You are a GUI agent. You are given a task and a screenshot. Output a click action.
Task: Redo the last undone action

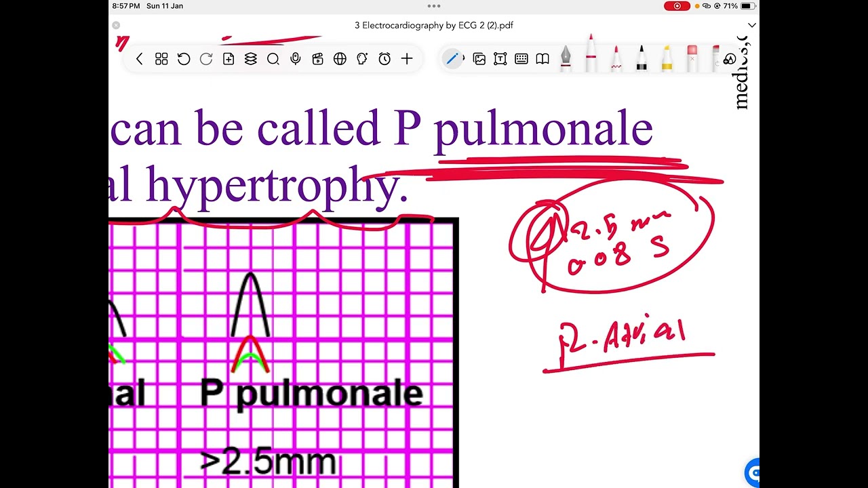[x=206, y=59]
